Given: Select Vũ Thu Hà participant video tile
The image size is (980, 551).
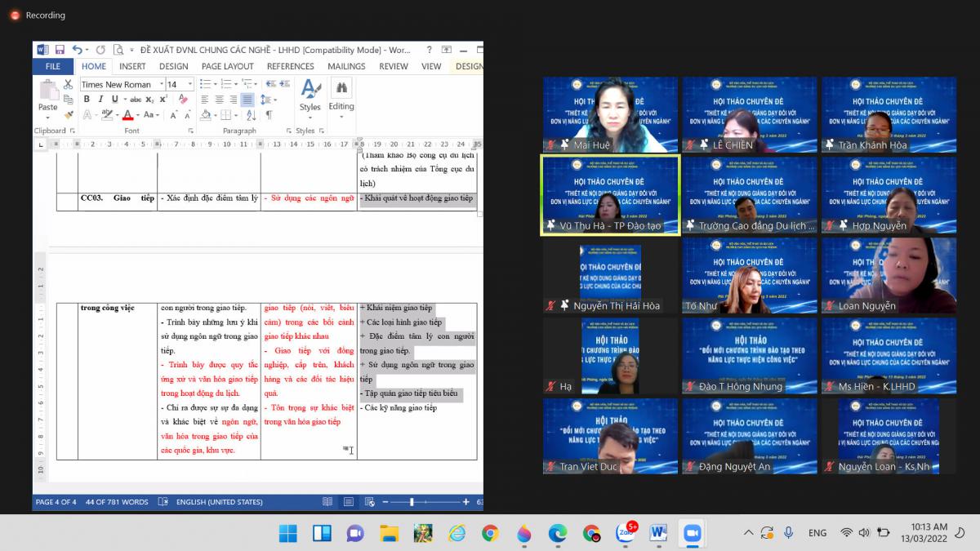Looking at the screenshot, I should [610, 196].
